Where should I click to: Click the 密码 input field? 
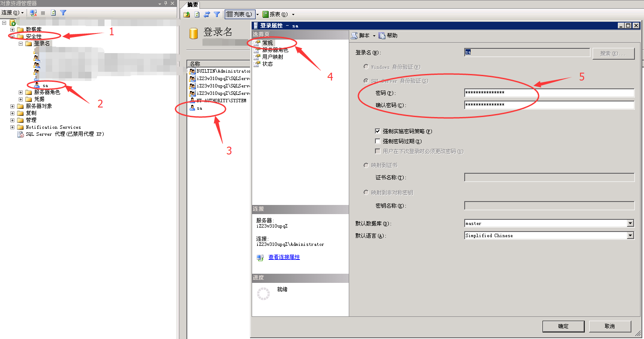click(549, 93)
